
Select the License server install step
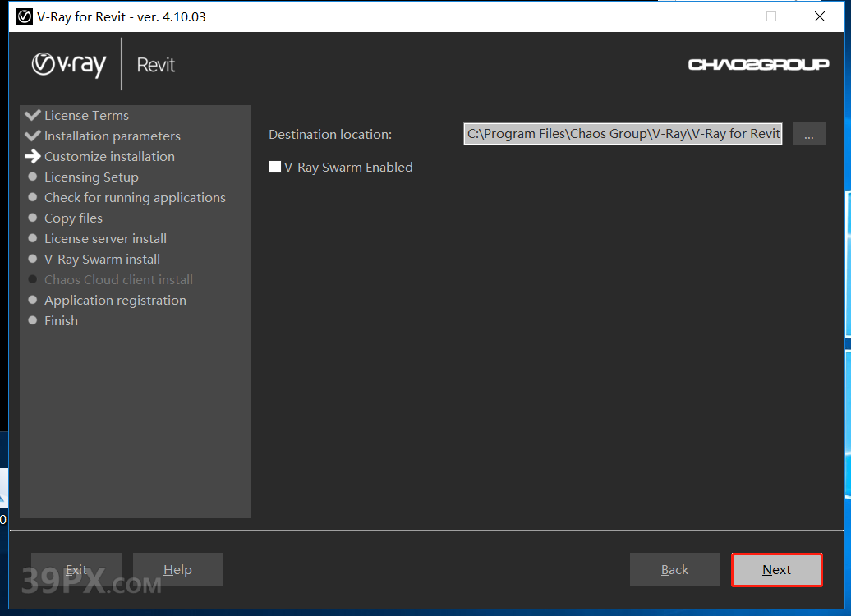tap(105, 239)
